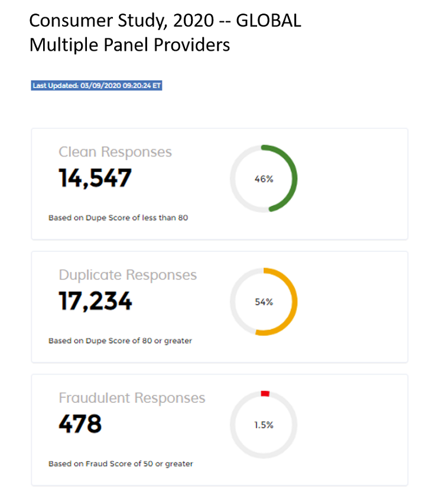Click the Last Updated timestamp badge
The width and height of the screenshot is (448, 494).
pos(96,85)
